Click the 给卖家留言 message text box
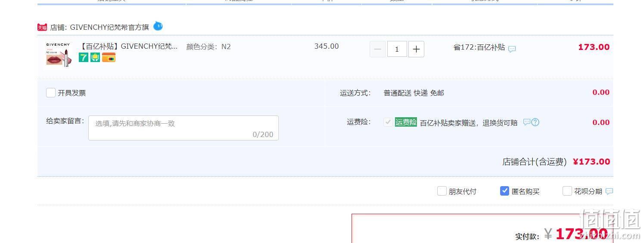The image size is (644, 243). coord(184,128)
